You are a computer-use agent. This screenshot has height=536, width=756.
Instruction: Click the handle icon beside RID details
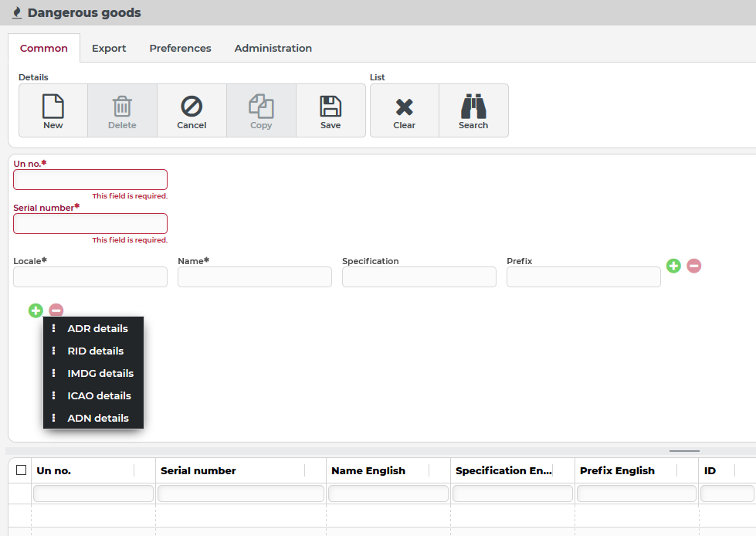tap(53, 351)
